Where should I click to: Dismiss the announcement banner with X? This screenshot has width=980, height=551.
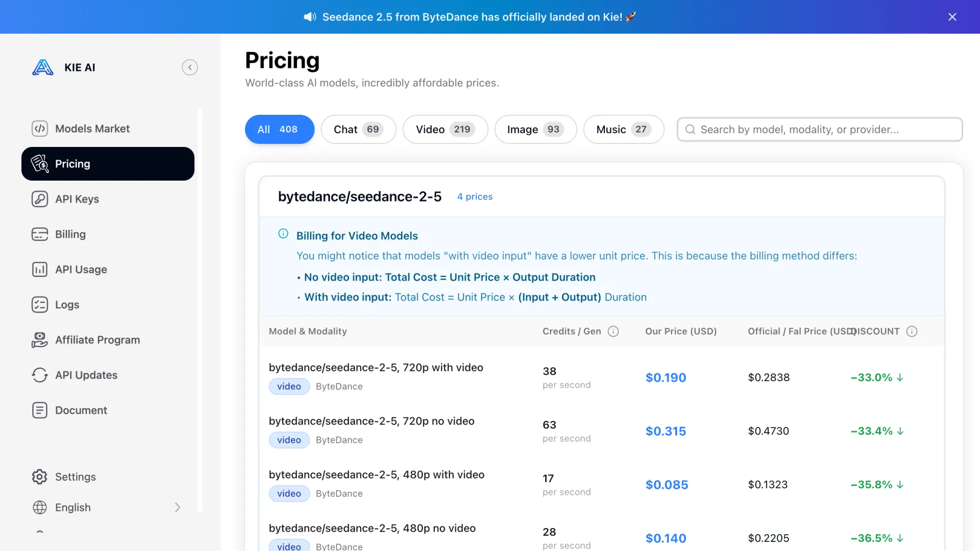click(x=952, y=17)
